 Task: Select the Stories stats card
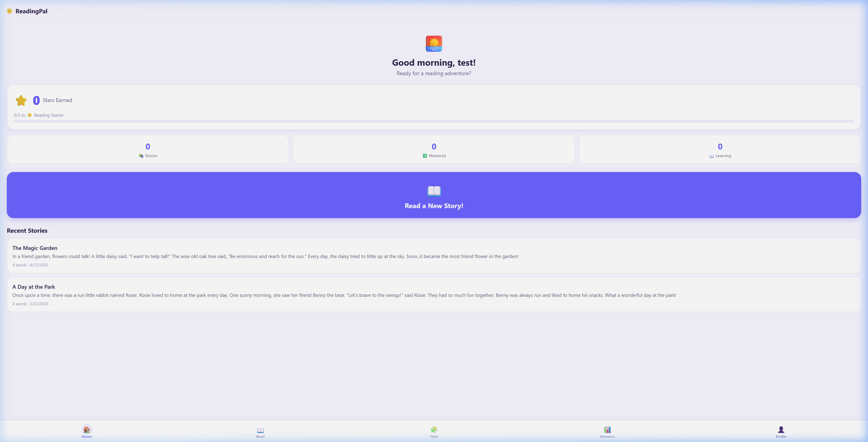(x=148, y=149)
